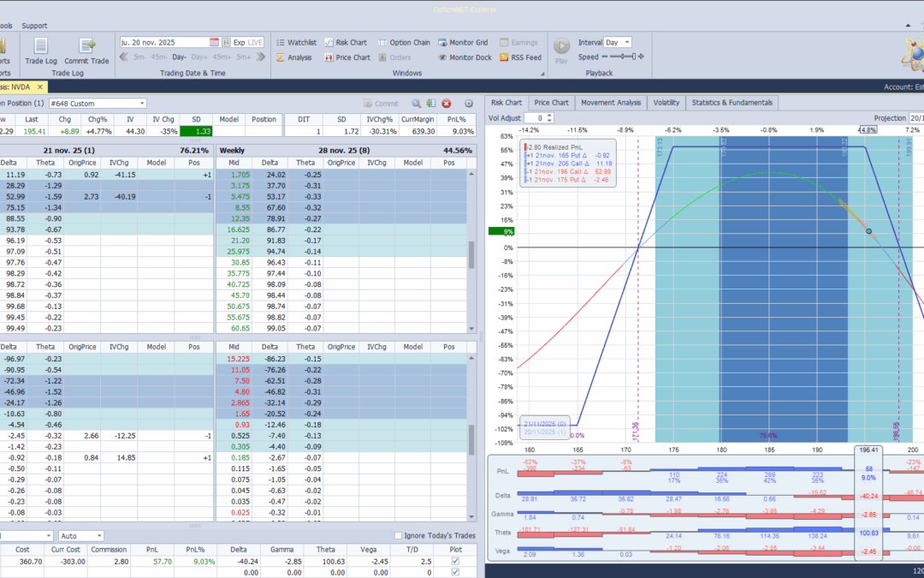Open Risk Chart from Windows group

(x=346, y=43)
